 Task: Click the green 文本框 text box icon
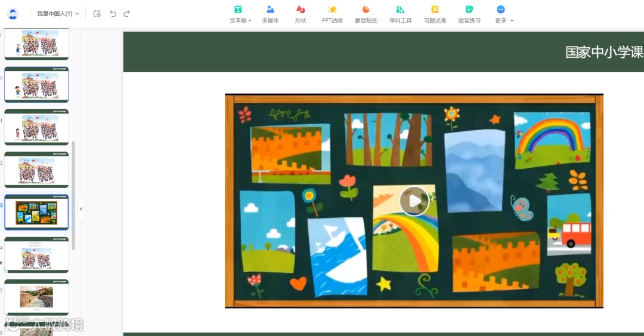tap(238, 9)
